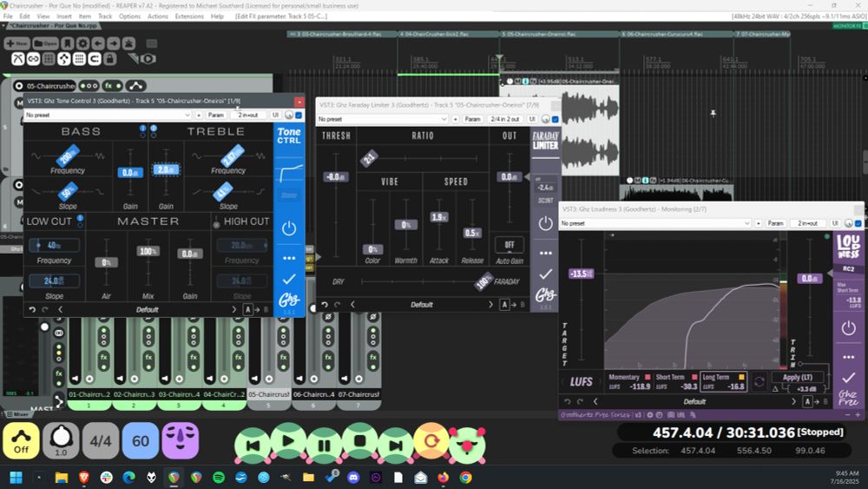This screenshot has height=489, width=868.
Task: Open the Actions menu
Action: click(x=158, y=16)
